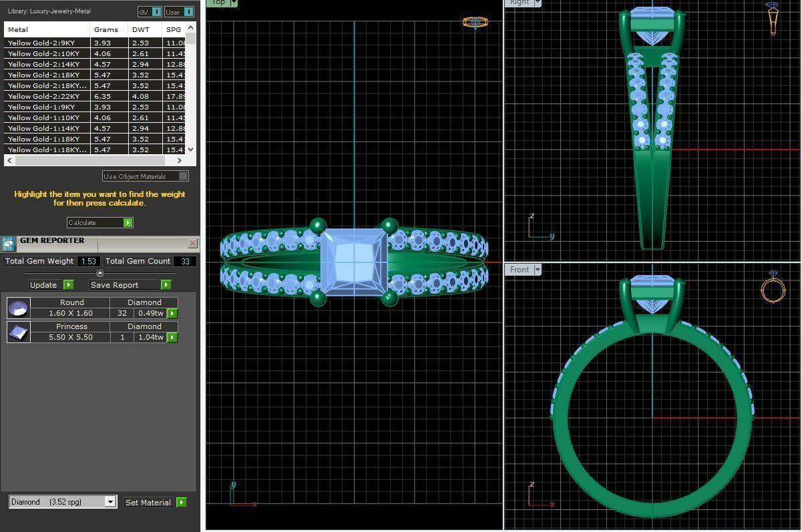Click ring orientation icon in Top viewport

475,22
